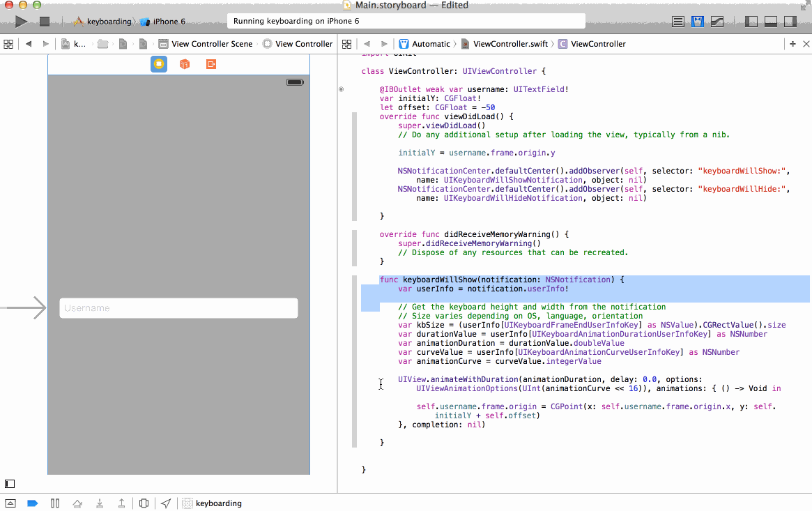This screenshot has width=812, height=511.
Task: Open related items menu in storyboard editor
Action: pos(8,44)
